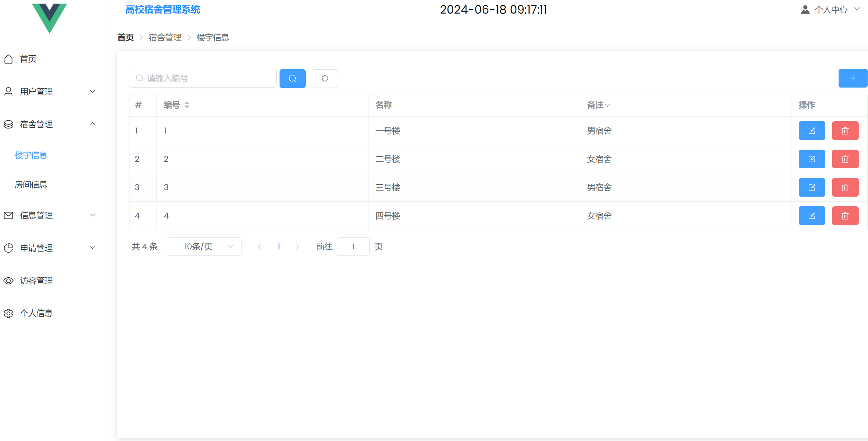This screenshot has height=441, width=868.
Task: Click the 申请管理 pie chart icon
Action: point(9,248)
